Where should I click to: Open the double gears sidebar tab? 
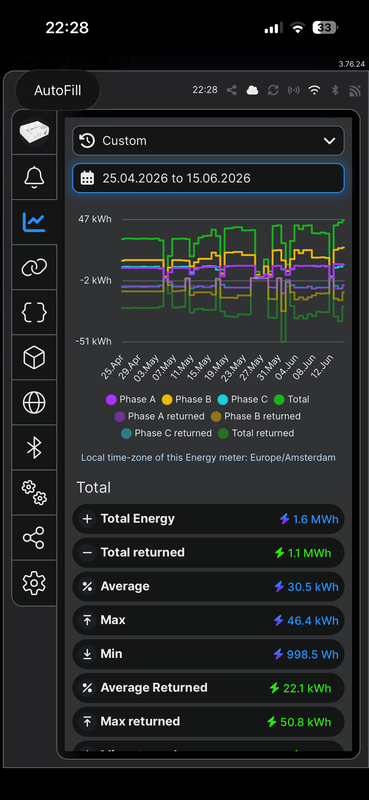[x=34, y=492]
